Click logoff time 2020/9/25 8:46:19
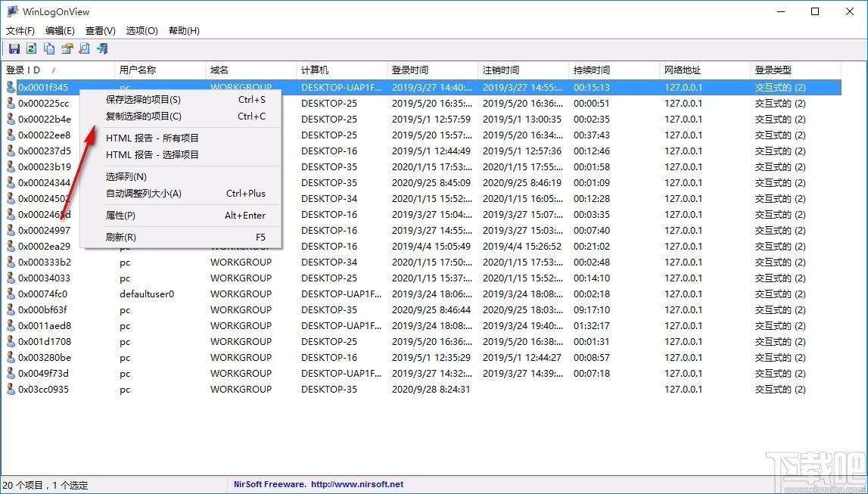This screenshot has width=868, height=494. [522, 183]
